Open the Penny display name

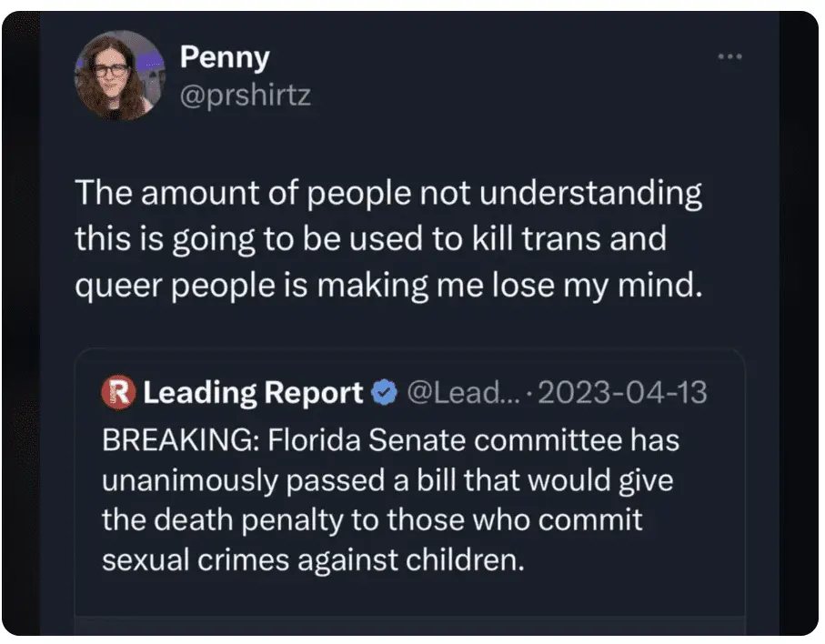[225, 56]
